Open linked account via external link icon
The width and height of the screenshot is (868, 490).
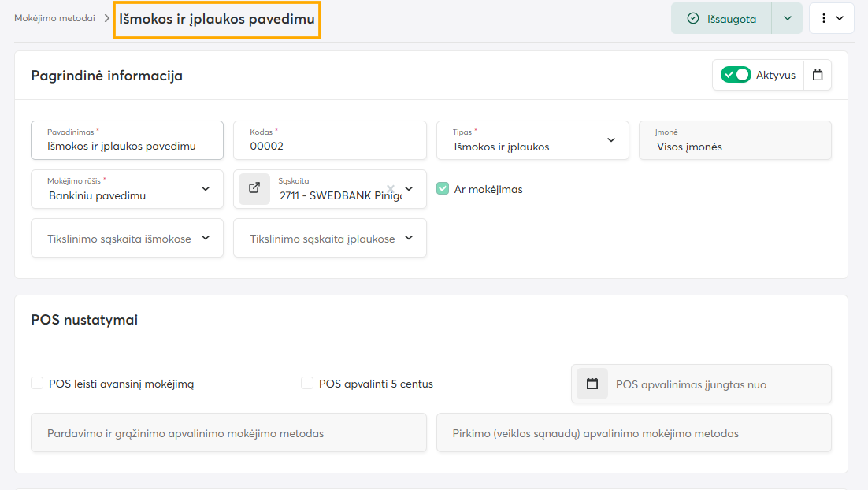(x=254, y=189)
